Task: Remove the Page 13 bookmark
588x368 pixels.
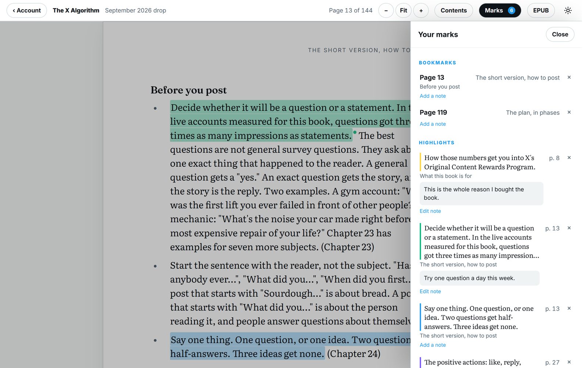Action: 569,77
